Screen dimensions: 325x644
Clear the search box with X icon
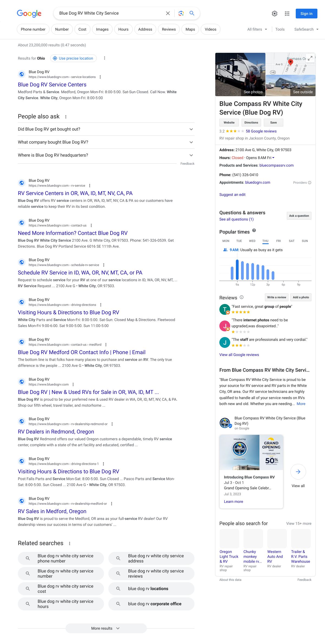point(168,13)
